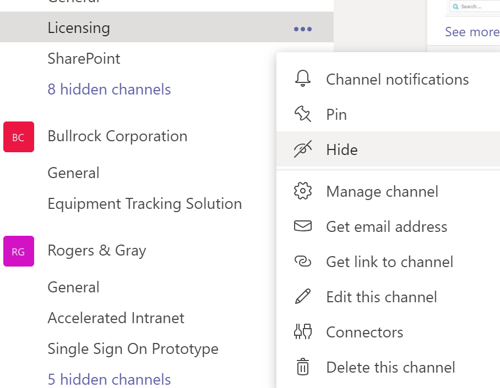
Task: Open the SharePoint channel
Action: [84, 58]
